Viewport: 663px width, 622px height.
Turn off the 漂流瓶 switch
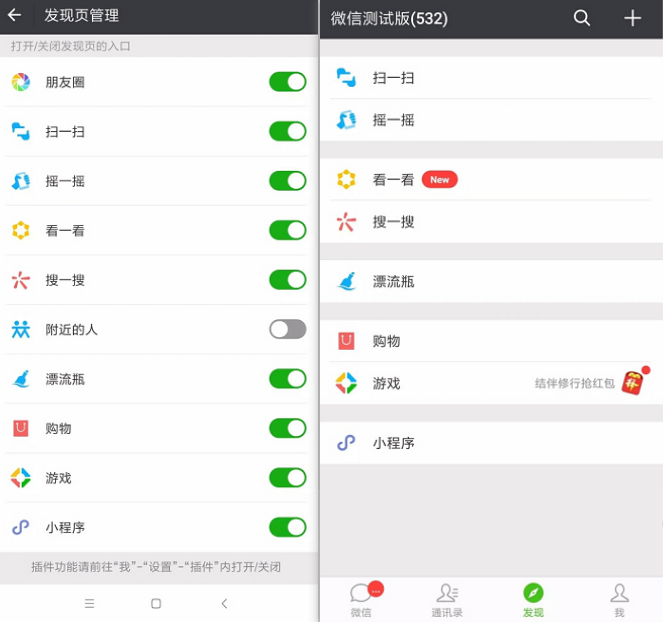(288, 379)
